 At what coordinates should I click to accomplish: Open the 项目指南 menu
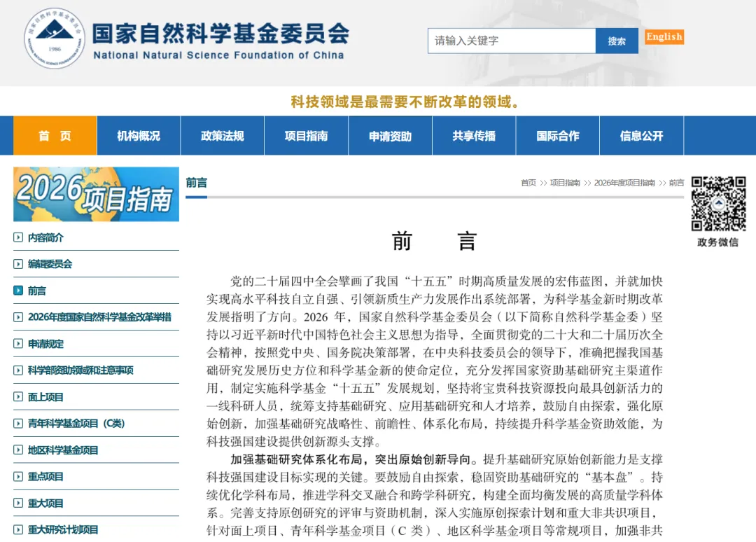tap(306, 136)
